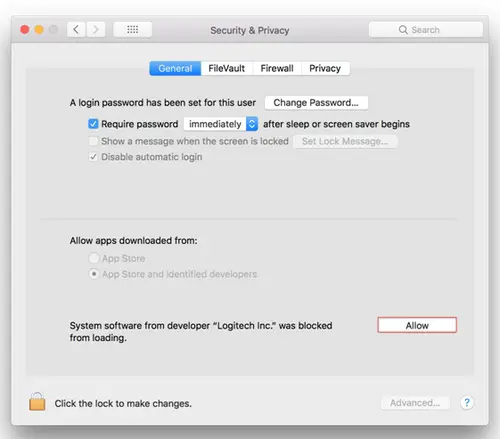Toggle the Require password checkbox
The image size is (500, 439).
tap(93, 124)
